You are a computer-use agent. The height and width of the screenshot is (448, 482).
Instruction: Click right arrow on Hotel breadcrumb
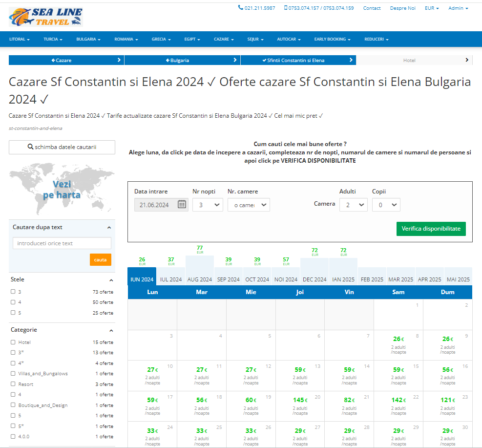click(467, 60)
